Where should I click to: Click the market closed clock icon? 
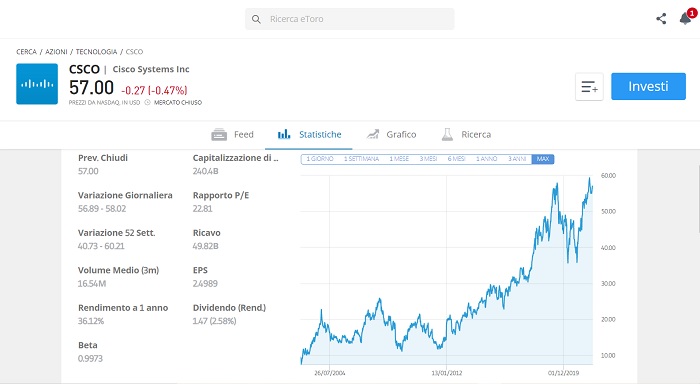pos(147,103)
